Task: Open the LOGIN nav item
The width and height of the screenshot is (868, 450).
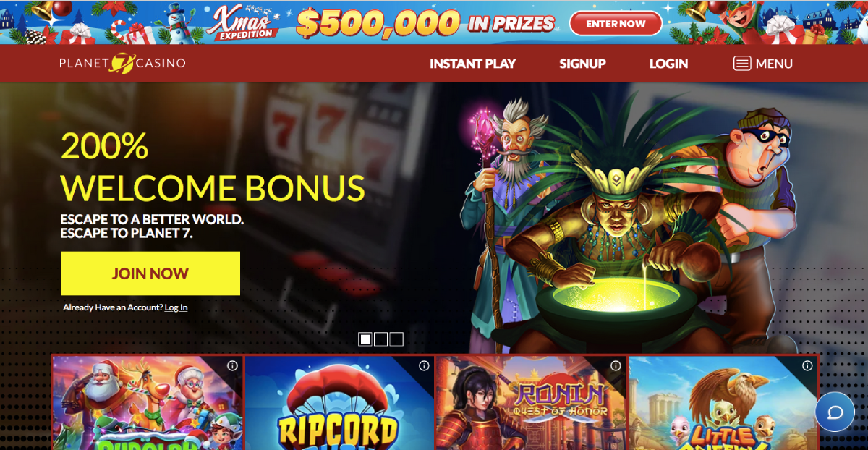Action: point(668,64)
